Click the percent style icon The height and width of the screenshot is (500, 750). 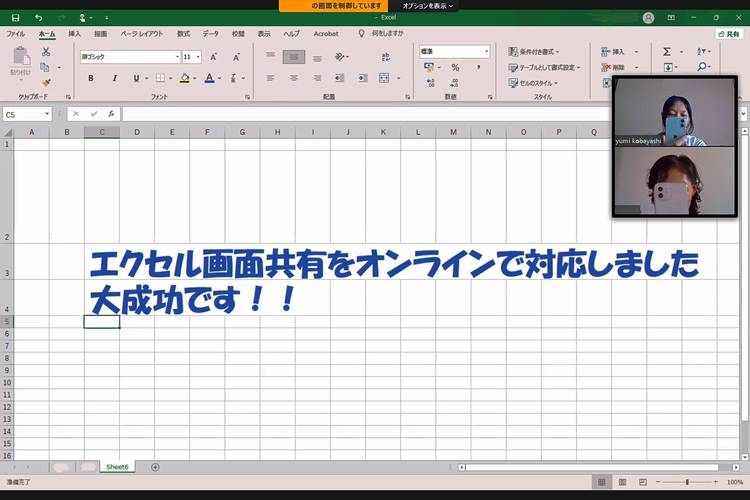pyautogui.click(x=454, y=67)
